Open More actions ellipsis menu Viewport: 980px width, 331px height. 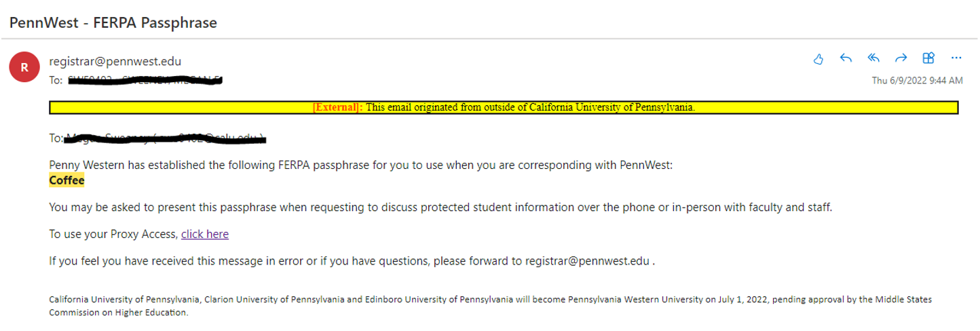pos(956,58)
